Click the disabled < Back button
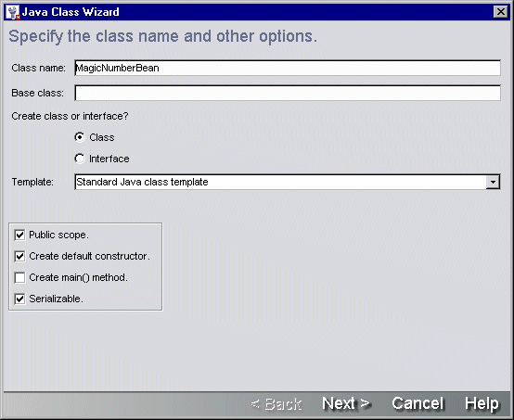The width and height of the screenshot is (514, 420). click(276, 404)
